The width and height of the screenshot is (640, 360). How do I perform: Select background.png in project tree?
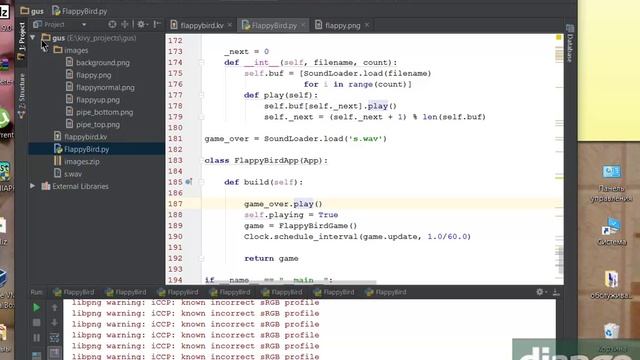tap(98, 62)
